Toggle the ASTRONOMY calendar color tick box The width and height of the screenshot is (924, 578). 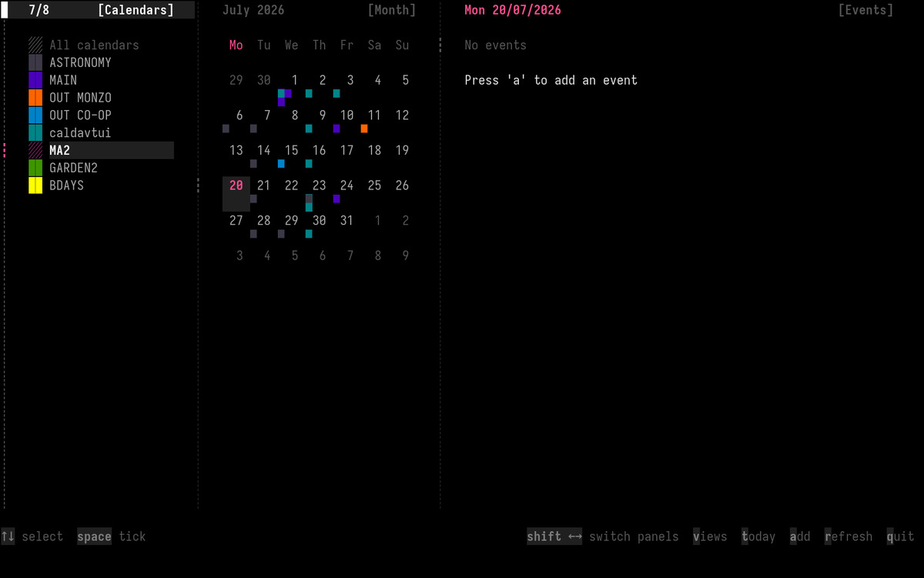[x=35, y=62]
